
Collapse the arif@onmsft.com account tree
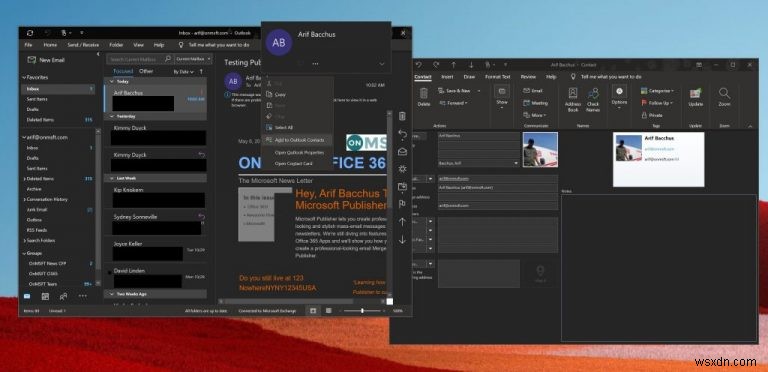click(24, 138)
